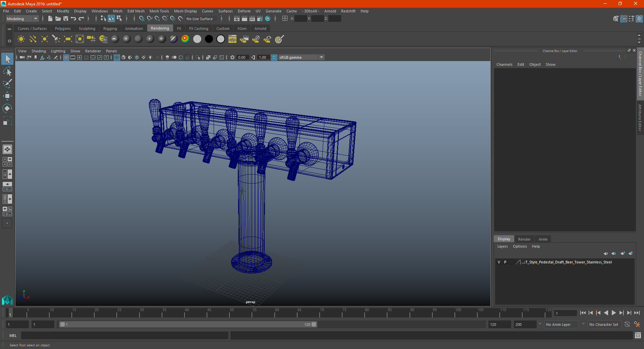
Task: Open the Mesh Tools menu
Action: coord(159,11)
